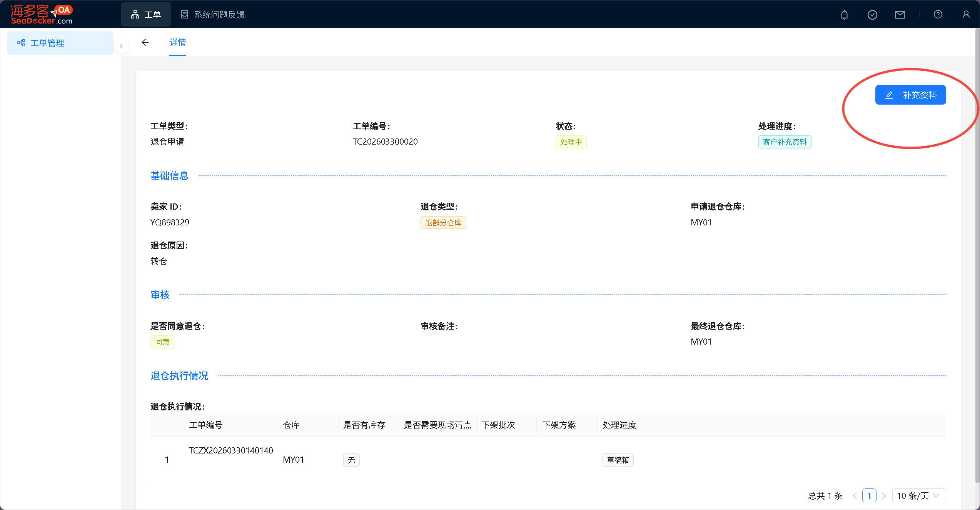The image size is (980, 510).
Task: Collapse the sidebar with chevron handle
Action: click(x=121, y=47)
